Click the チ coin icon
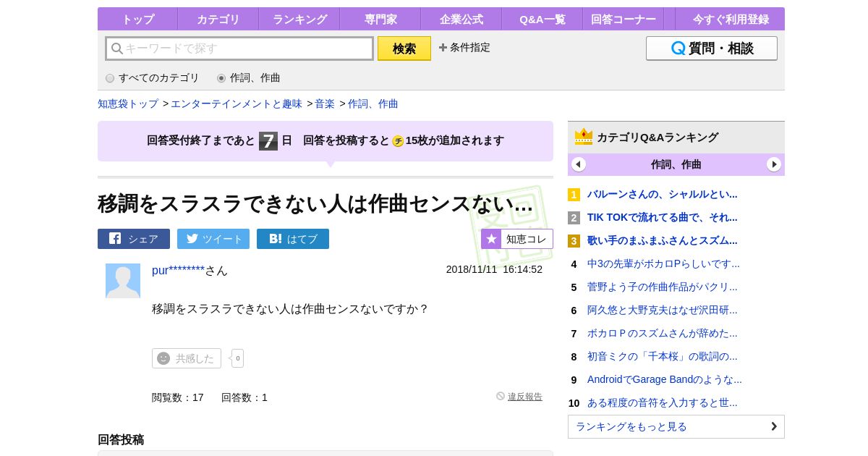Viewport: 868px width, 456px height. [x=398, y=141]
